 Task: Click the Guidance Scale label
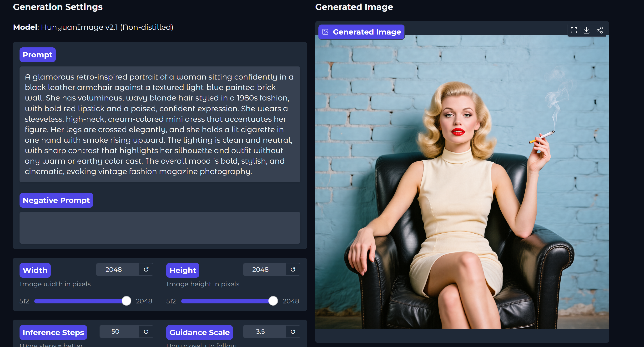tap(200, 332)
